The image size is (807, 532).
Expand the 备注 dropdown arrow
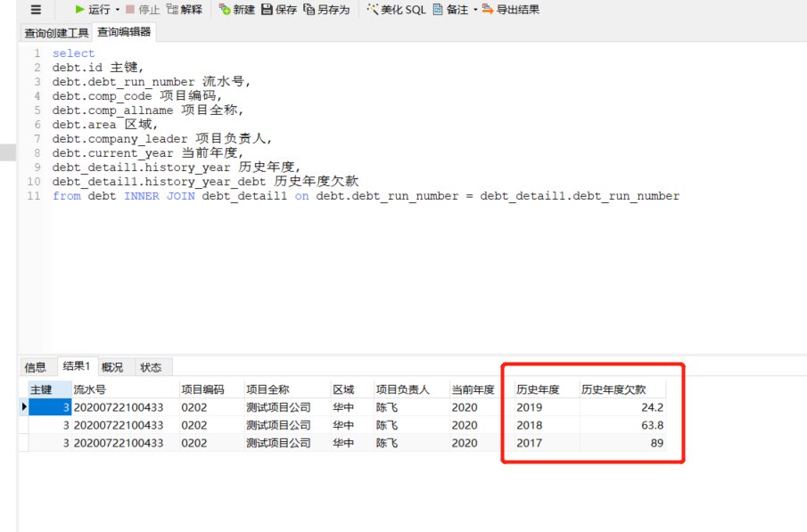(x=475, y=10)
